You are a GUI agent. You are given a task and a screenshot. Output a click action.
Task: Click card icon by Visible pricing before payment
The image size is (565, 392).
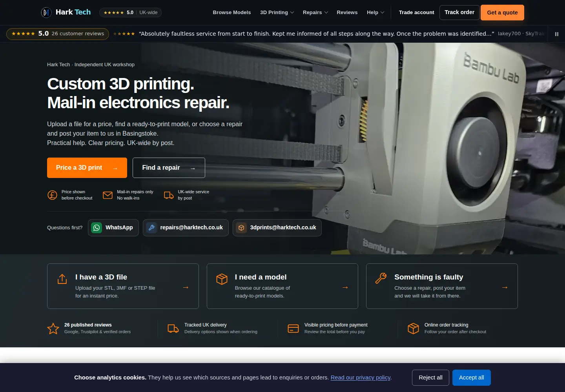tap(293, 328)
